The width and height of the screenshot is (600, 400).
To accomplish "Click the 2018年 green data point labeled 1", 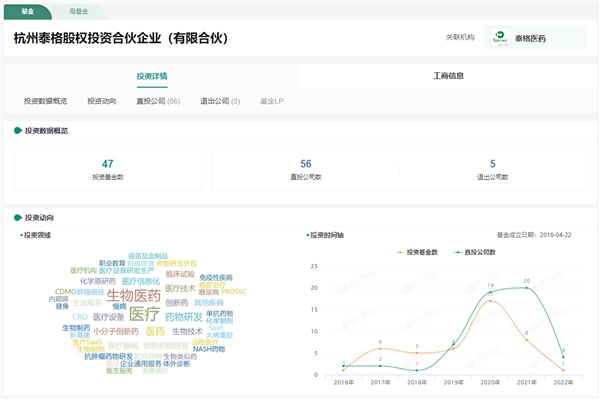I will [417, 370].
